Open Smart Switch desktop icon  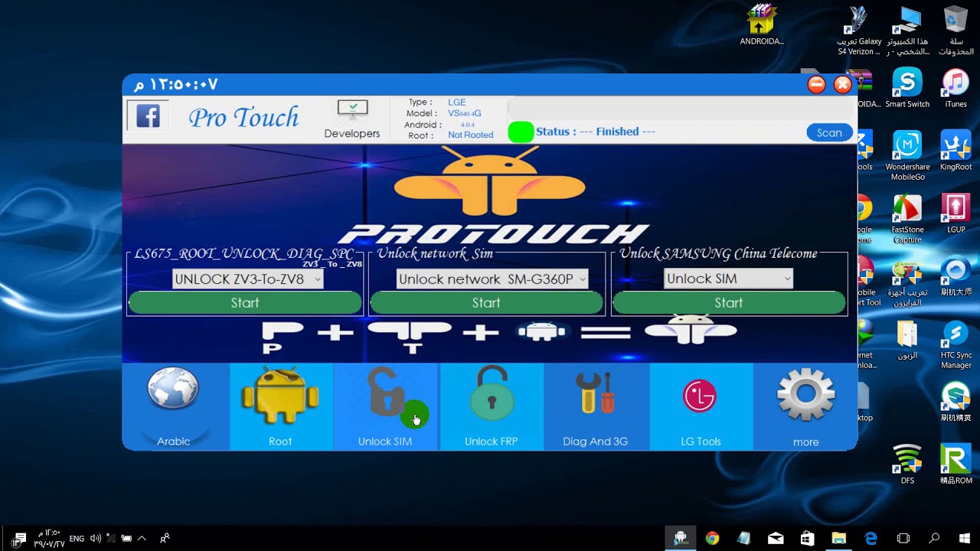[x=907, y=88]
